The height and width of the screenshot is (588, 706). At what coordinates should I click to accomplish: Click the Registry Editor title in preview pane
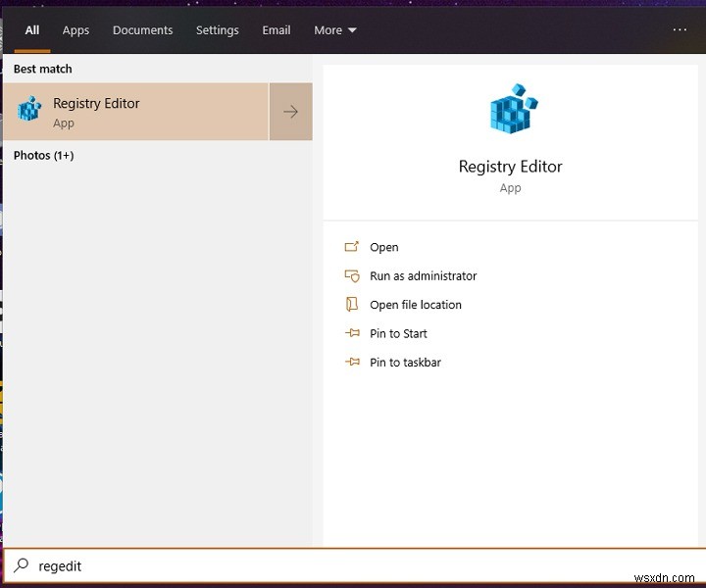click(x=510, y=167)
